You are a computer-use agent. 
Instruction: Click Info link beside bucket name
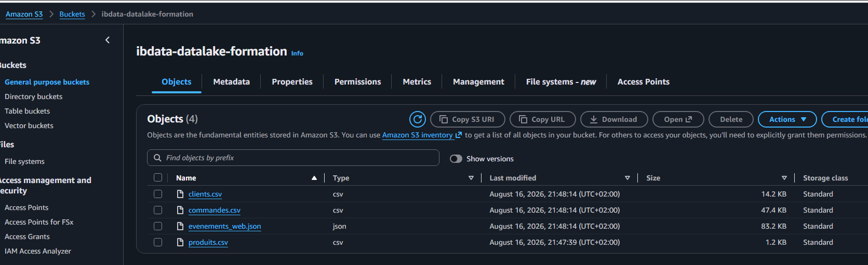297,53
